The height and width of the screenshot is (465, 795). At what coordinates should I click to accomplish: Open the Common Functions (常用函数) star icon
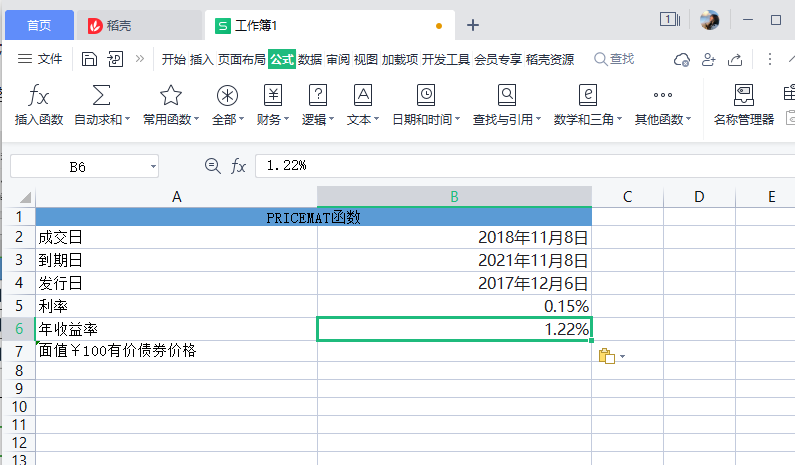pos(170,95)
